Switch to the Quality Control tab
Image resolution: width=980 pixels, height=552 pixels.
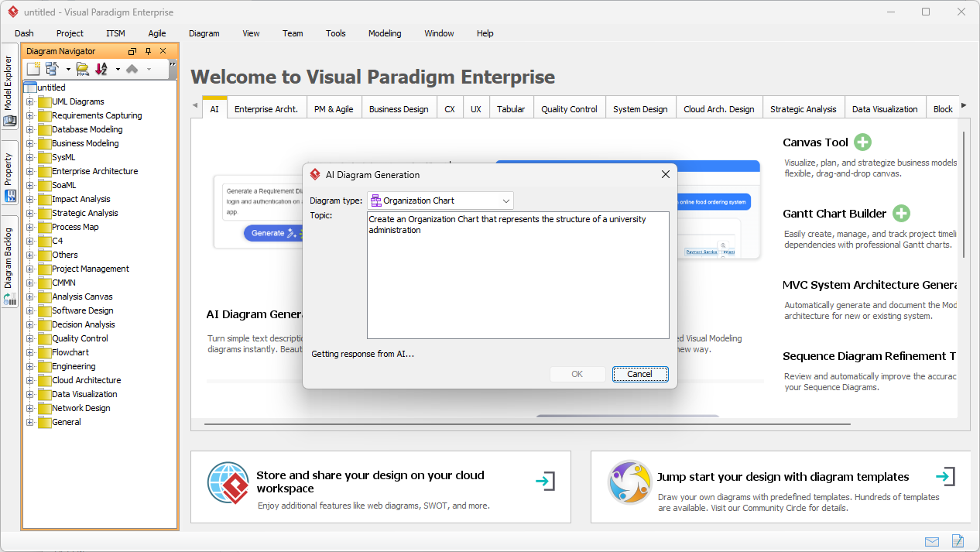(569, 108)
